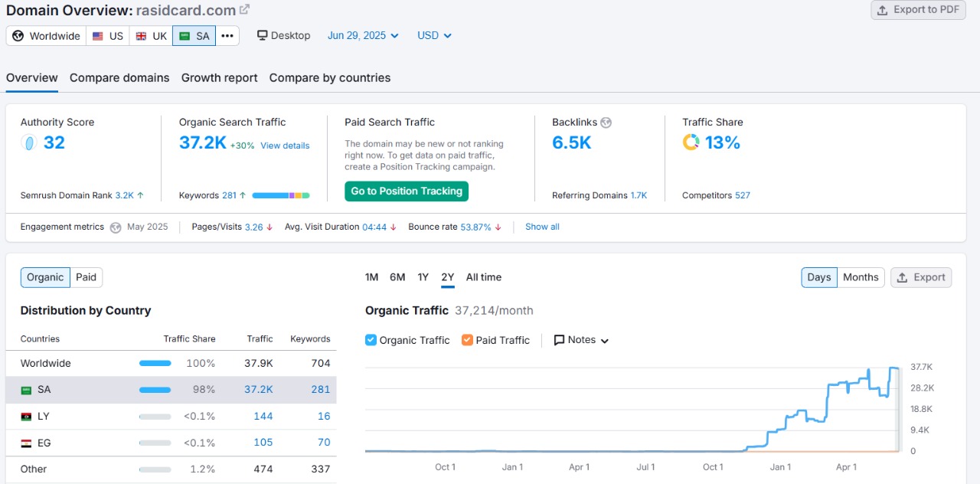This screenshot has height=484, width=980.
Task: Open the Jun 29, 2025 date picker
Action: pos(362,35)
